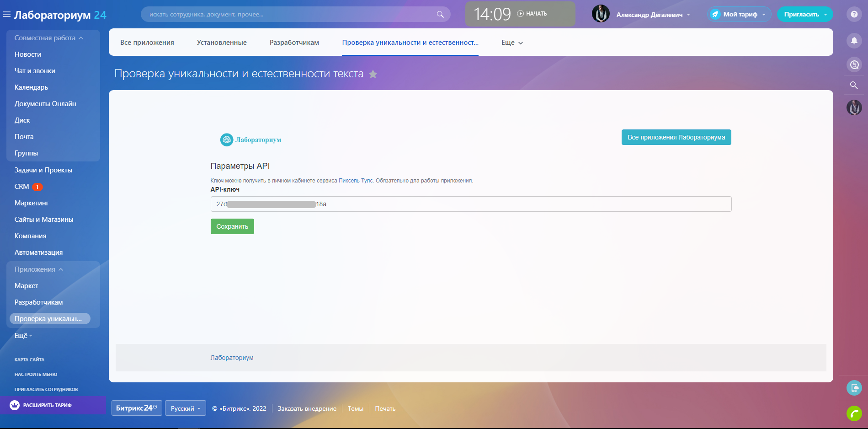The height and width of the screenshot is (429, 868).
Task: Open Александр Дегалевич user menu
Action: (653, 15)
